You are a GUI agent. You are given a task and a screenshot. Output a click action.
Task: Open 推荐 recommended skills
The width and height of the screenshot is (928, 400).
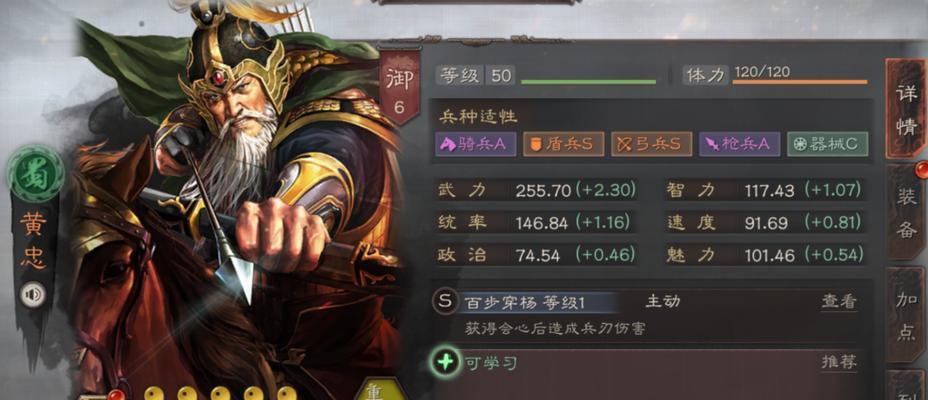(839, 362)
